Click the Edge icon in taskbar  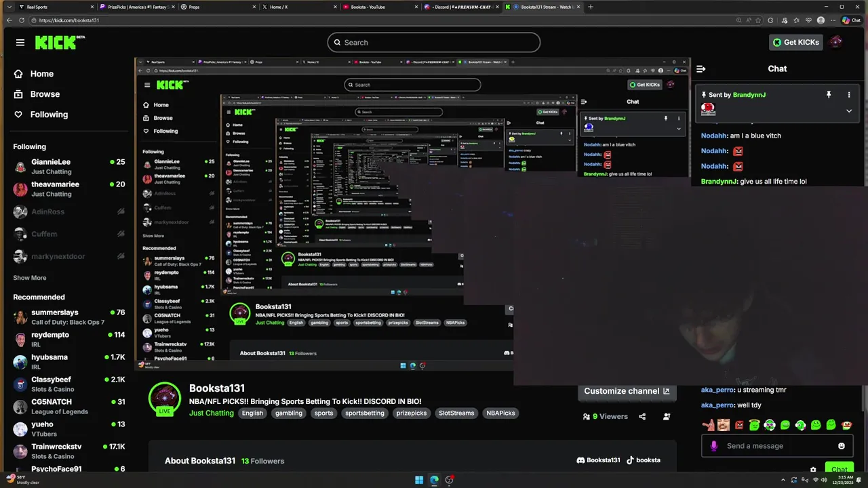[434, 480]
